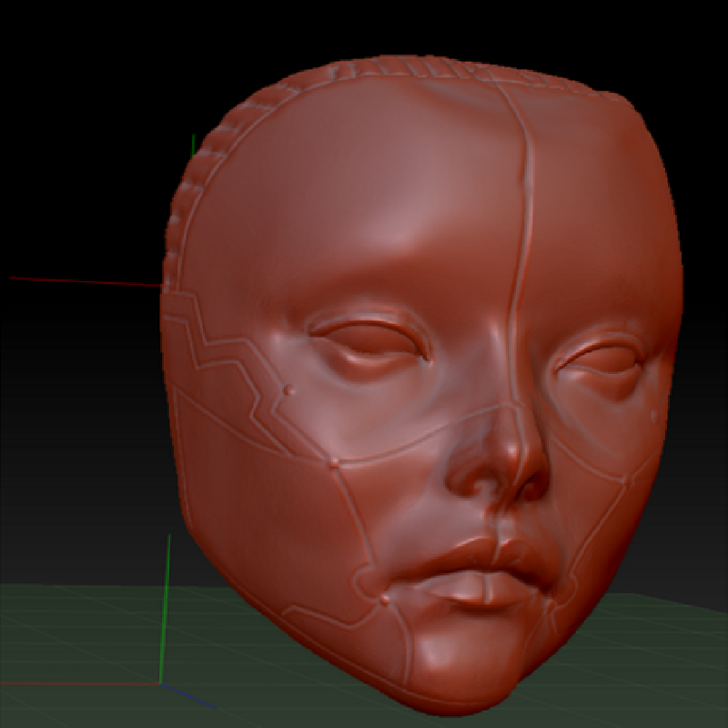Click the red X axis line
The width and height of the screenshot is (728, 728).
point(82,281)
